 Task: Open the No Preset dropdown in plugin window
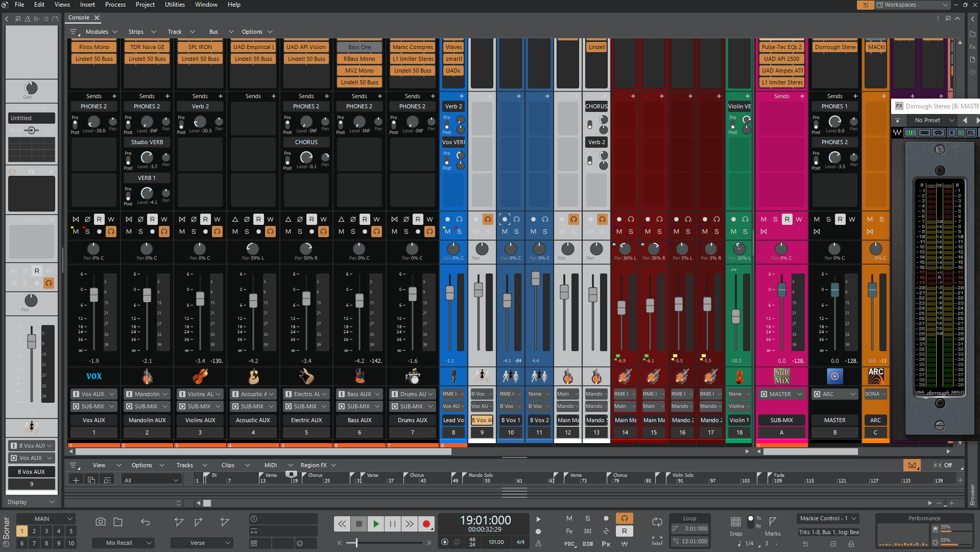pos(934,120)
